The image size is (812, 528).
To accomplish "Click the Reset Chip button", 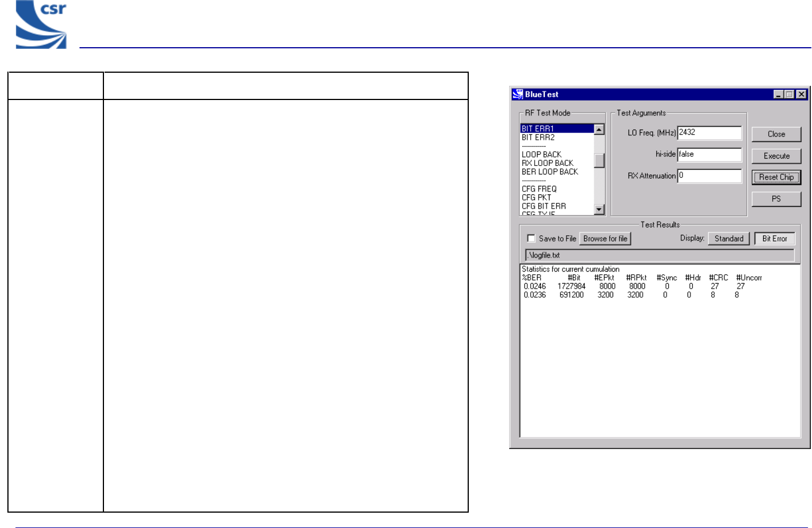I will coord(776,177).
